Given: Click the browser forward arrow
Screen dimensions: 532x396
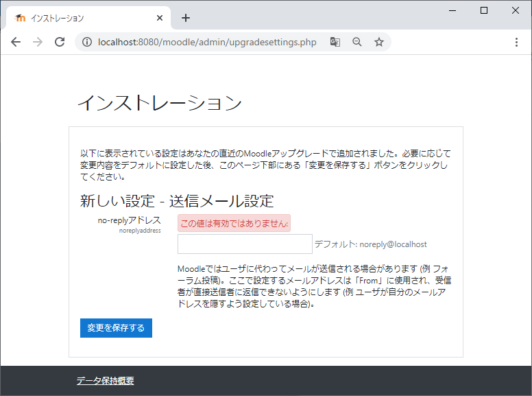Looking at the screenshot, I should click(38, 42).
